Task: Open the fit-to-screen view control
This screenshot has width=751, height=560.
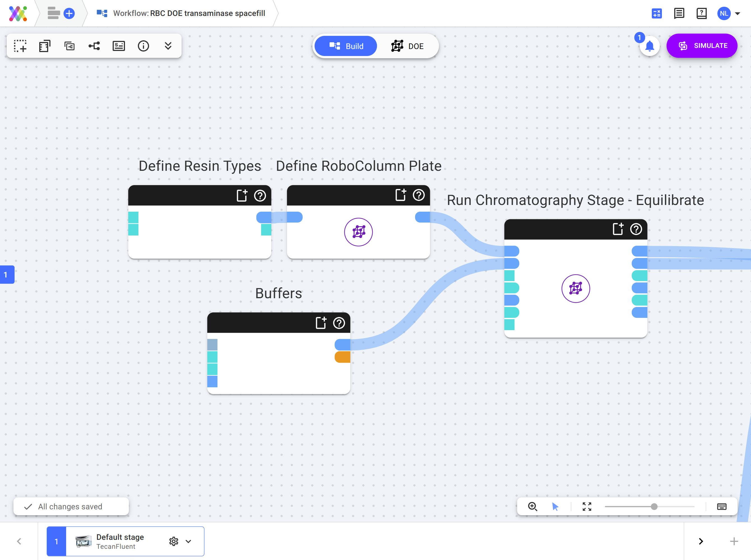Action: [587, 507]
